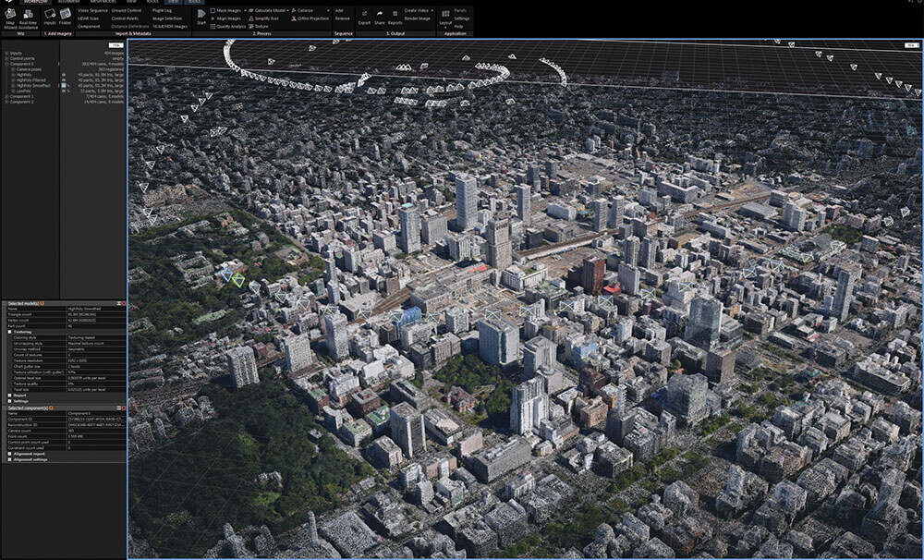Toggle visibility eye of HighPoly Filtered model
The image size is (924, 560).
[x=63, y=79]
